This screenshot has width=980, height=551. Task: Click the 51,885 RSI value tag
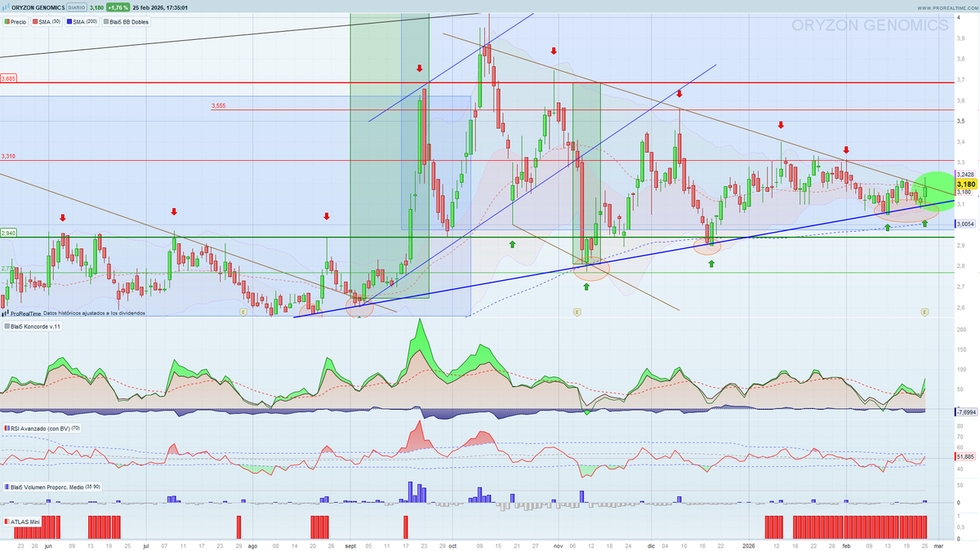(965, 456)
